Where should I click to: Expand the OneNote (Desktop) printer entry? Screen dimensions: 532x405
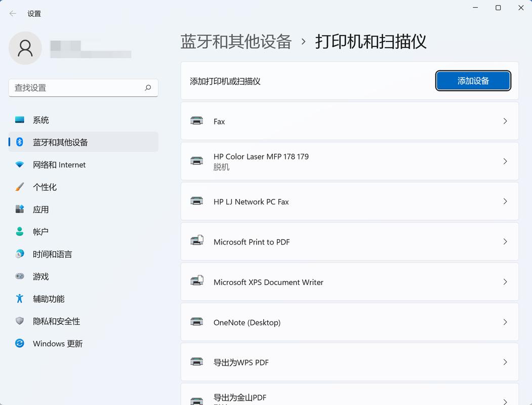pos(505,322)
